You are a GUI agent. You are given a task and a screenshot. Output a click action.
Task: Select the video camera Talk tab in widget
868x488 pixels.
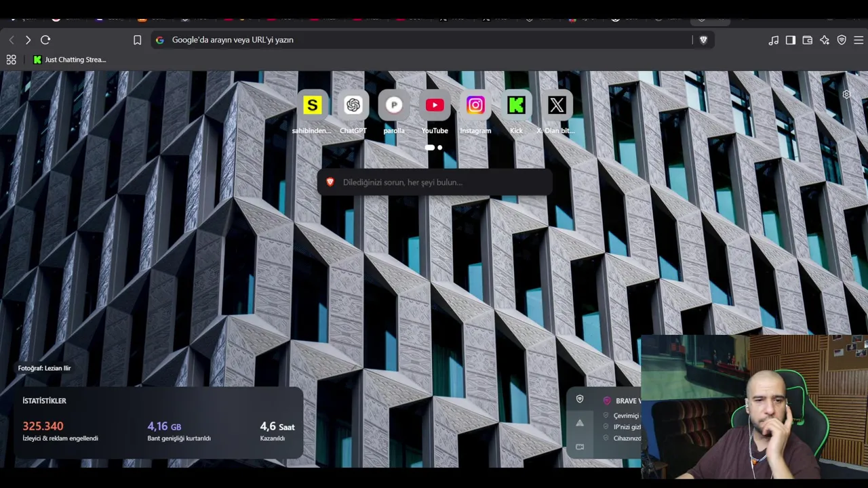(x=580, y=447)
